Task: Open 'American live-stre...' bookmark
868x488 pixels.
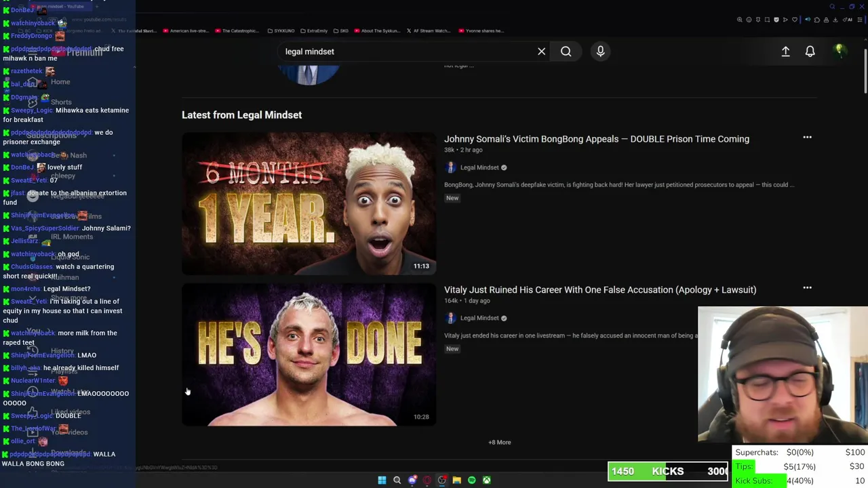Action: pos(185,30)
